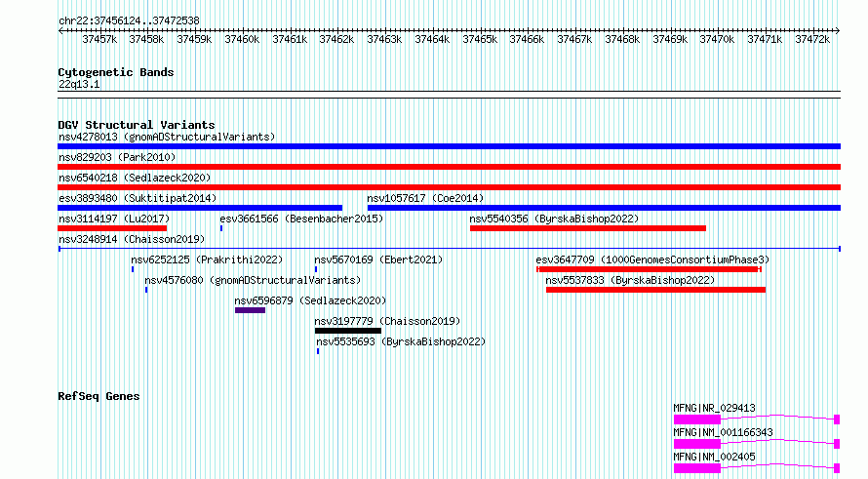Click esv3661566 (Besenbacher2015) label
The width and height of the screenshot is (868, 479).
click(x=301, y=219)
